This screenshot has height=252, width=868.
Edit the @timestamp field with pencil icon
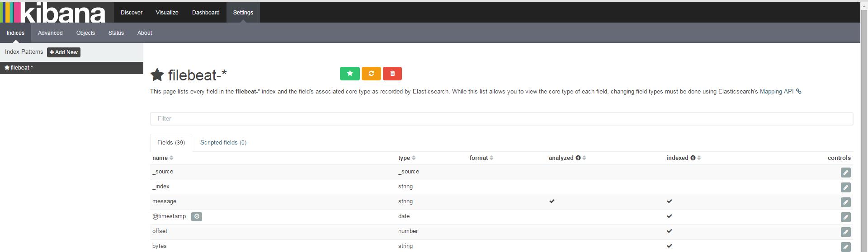845,217
